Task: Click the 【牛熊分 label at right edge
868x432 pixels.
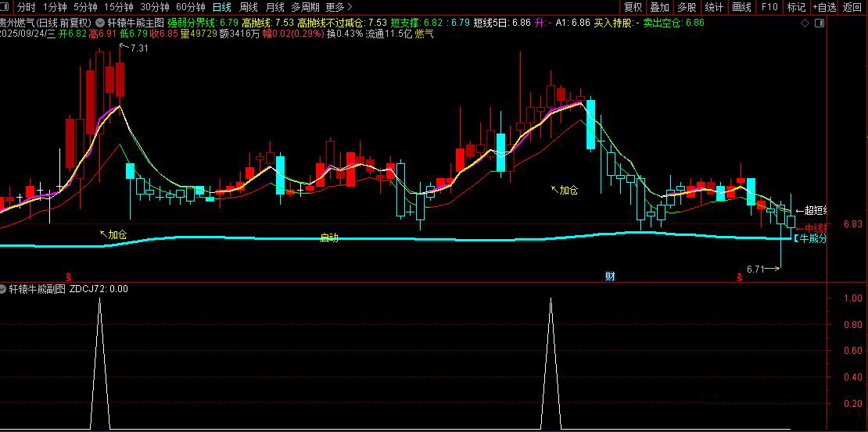Action: [x=809, y=239]
